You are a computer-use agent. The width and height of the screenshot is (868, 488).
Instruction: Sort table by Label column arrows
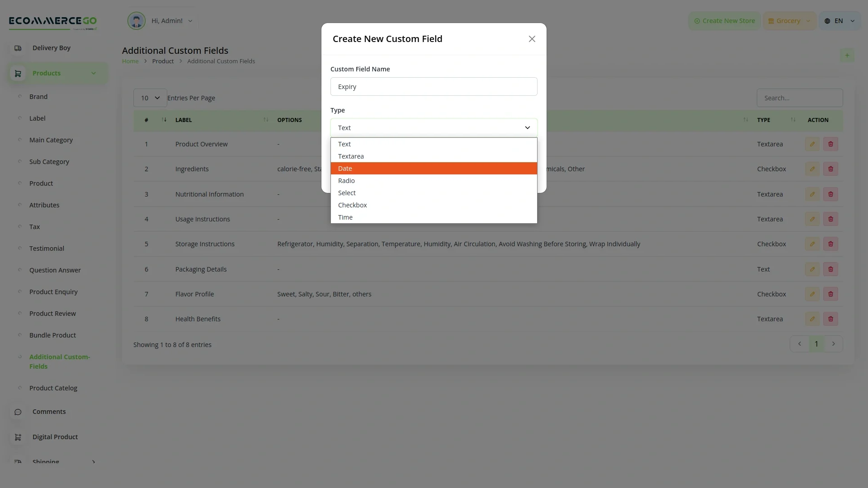click(x=266, y=120)
